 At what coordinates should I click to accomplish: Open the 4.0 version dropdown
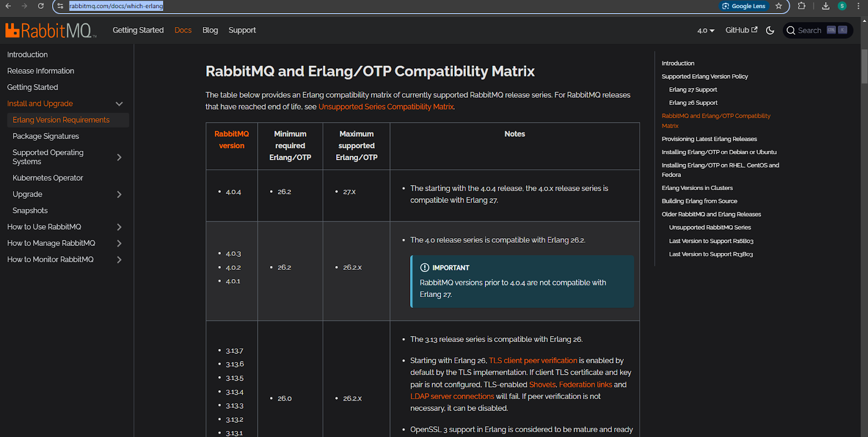point(705,30)
